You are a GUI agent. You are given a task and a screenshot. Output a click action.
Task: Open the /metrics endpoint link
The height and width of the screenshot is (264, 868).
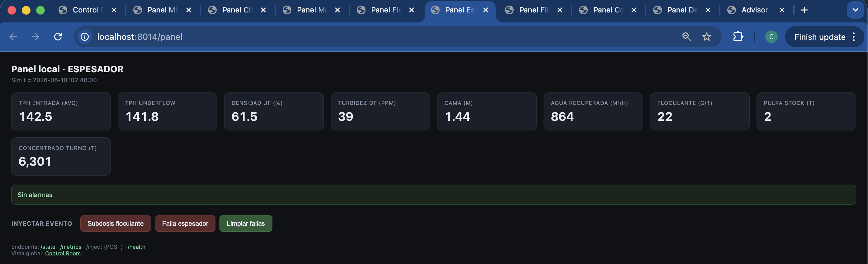71,247
